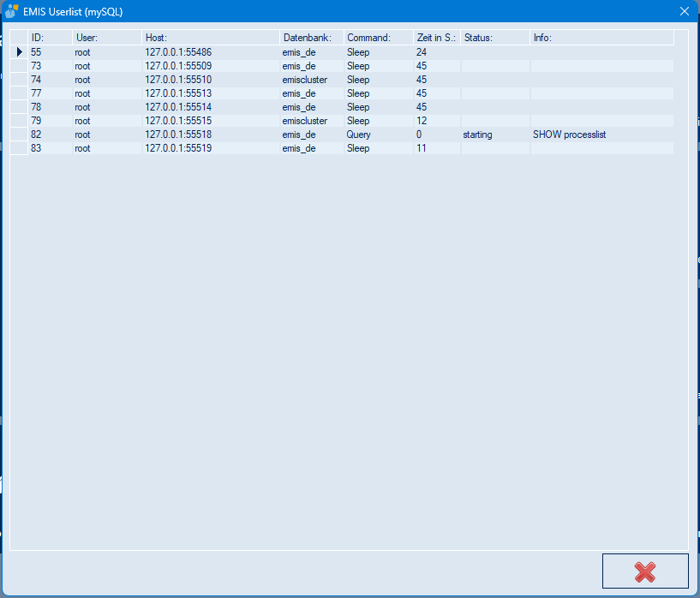Select the ID cell 82
Image resolution: width=700 pixels, height=598 pixels.
tap(50, 135)
